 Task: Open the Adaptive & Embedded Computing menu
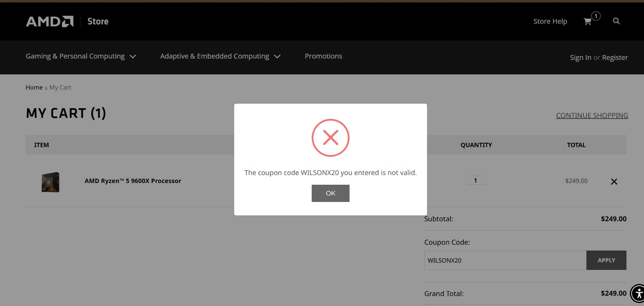click(215, 56)
